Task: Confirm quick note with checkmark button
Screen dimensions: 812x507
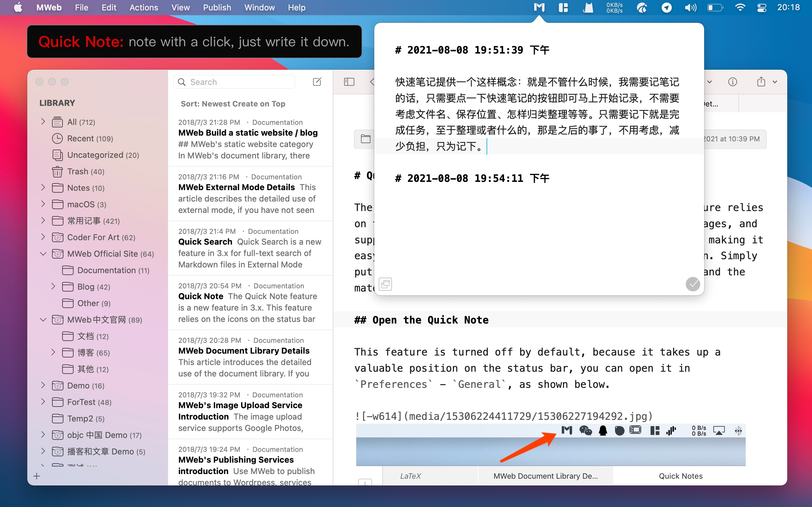Action: click(x=692, y=284)
